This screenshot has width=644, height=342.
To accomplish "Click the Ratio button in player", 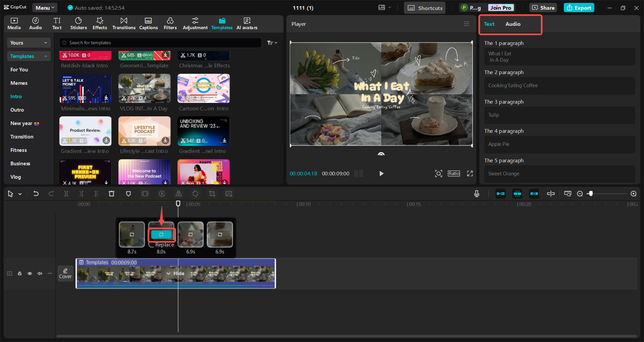I will pyautogui.click(x=454, y=174).
